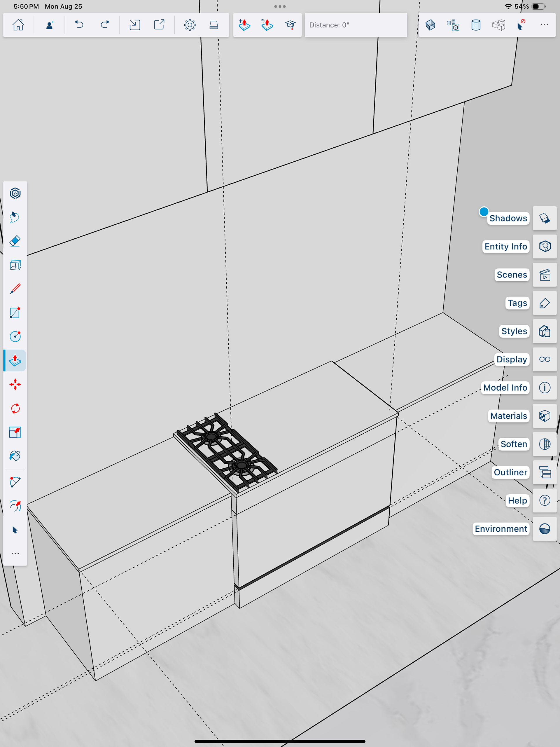Select the Eraser tool in left toolbar
The width and height of the screenshot is (560, 747).
(x=15, y=241)
